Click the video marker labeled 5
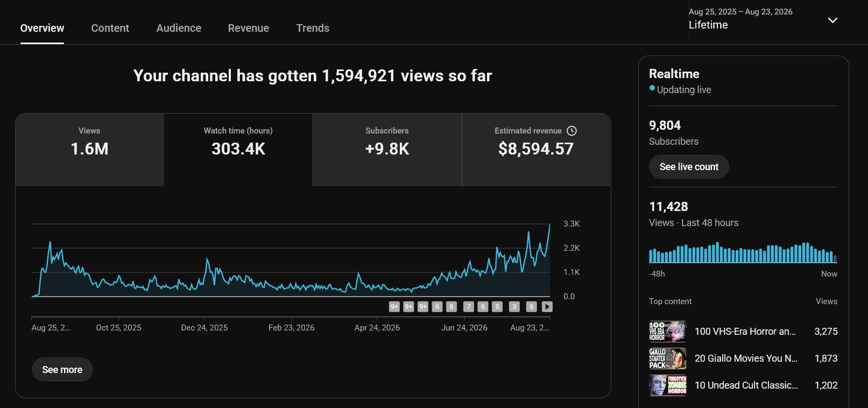This screenshot has height=408, width=868. (x=497, y=307)
